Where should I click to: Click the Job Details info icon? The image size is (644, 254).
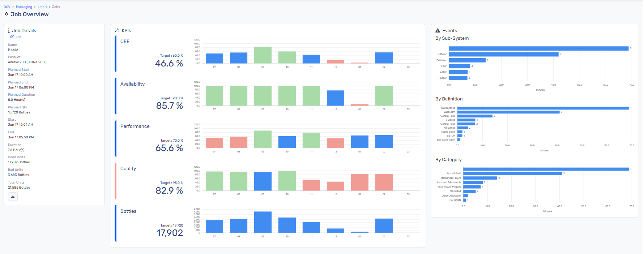pyautogui.click(x=9, y=31)
